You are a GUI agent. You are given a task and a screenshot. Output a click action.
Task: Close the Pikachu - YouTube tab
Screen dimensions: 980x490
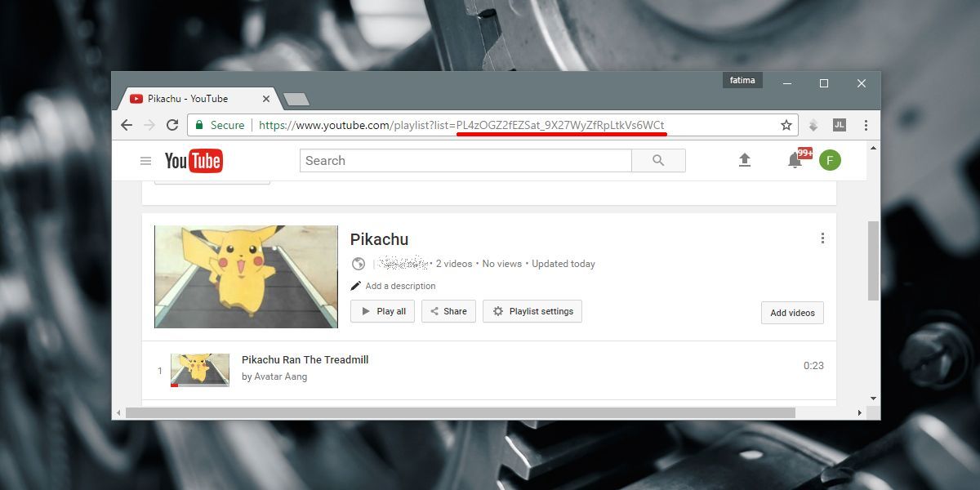pos(266,99)
